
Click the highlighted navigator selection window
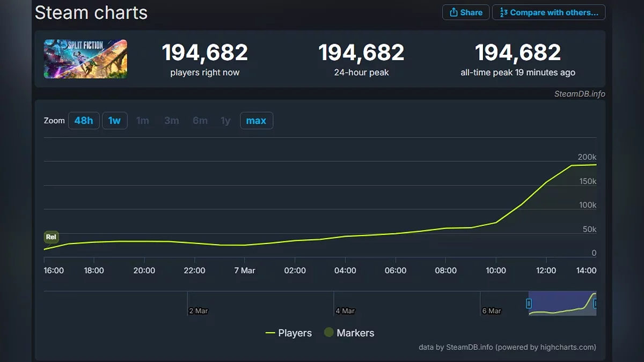pos(562,303)
